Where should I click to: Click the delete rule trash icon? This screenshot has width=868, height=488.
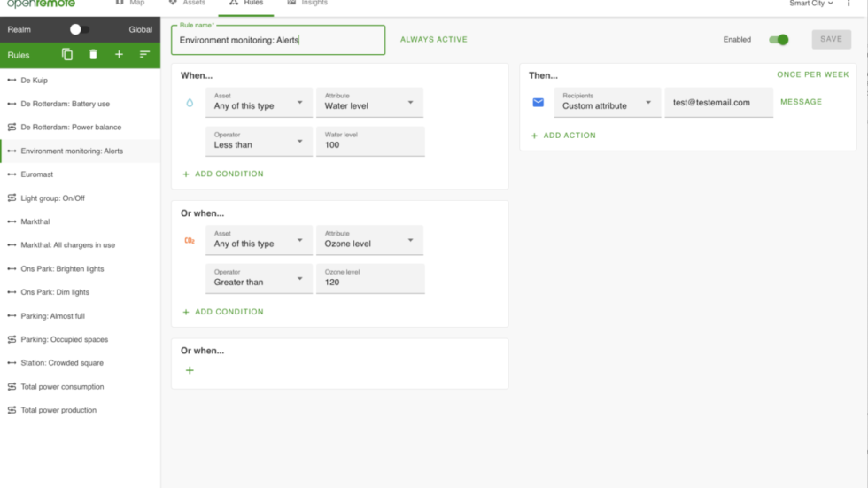tap(93, 55)
